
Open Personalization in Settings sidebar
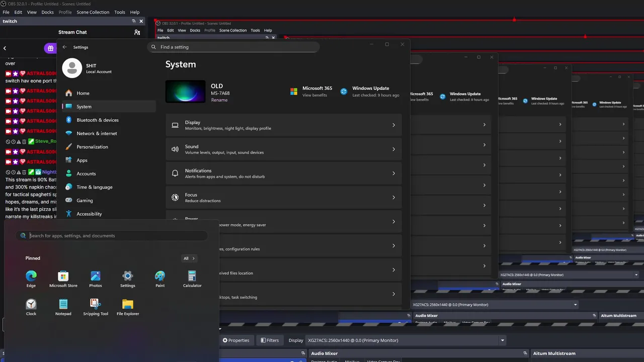[109, 147]
